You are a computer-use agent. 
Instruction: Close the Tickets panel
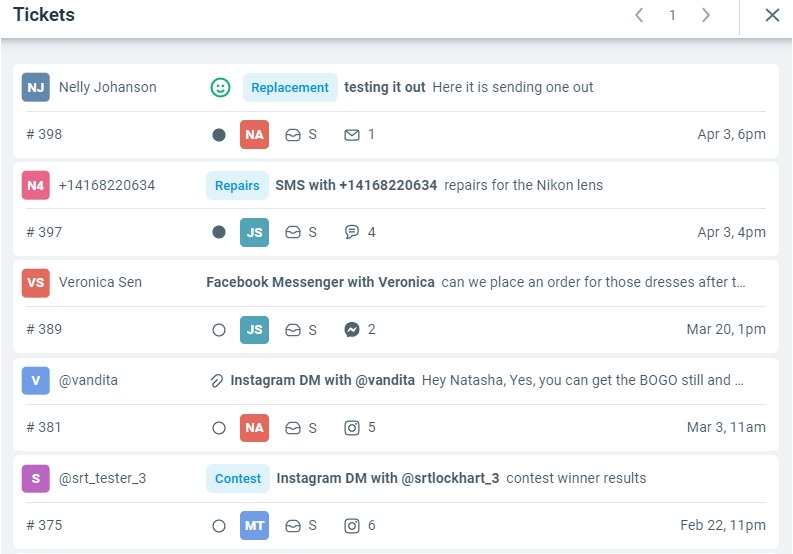click(772, 15)
